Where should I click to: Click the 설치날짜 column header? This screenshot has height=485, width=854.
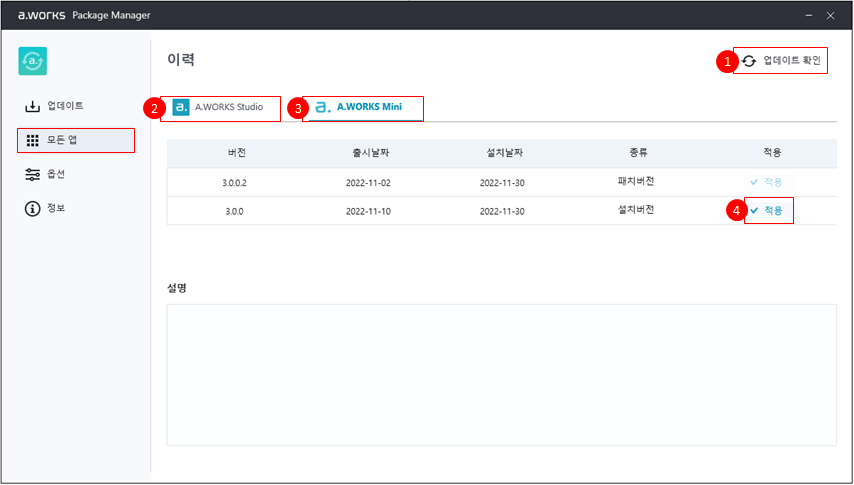pos(504,153)
